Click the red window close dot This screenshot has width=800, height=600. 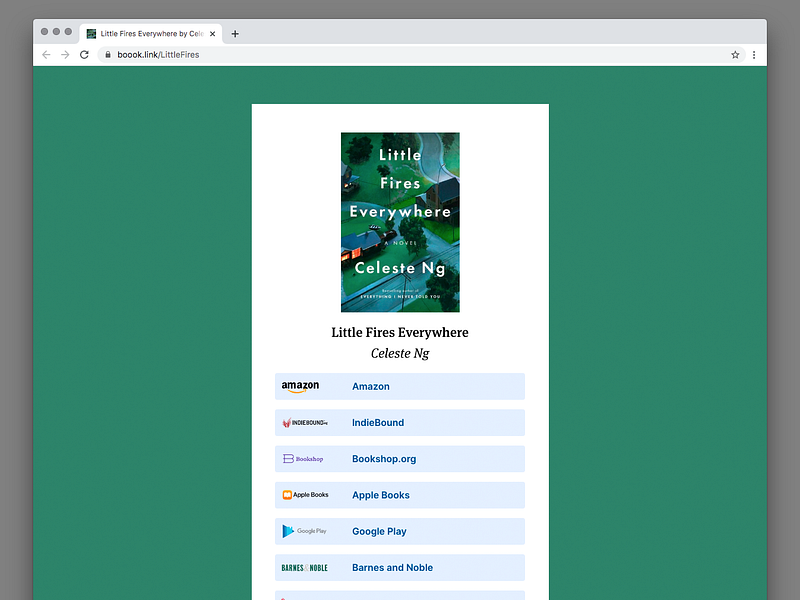[x=44, y=32]
